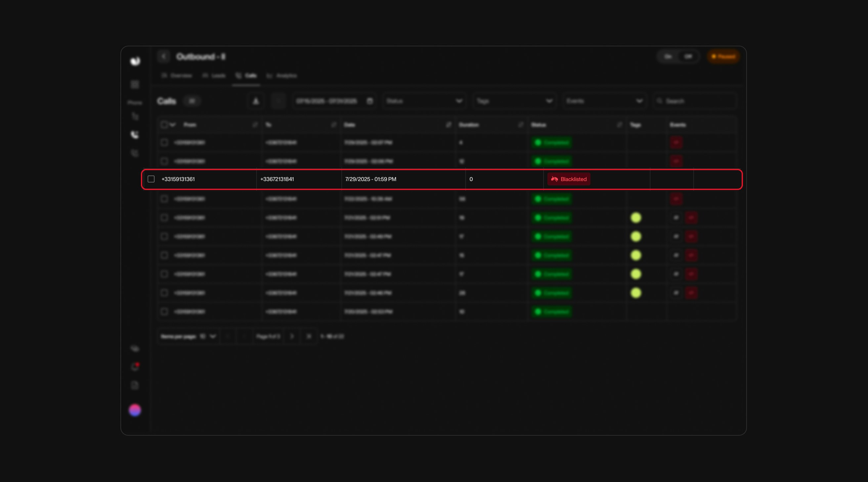The width and height of the screenshot is (868, 482).
Task: Click the documents icon near the bottom sidebar
Action: pyautogui.click(x=134, y=385)
